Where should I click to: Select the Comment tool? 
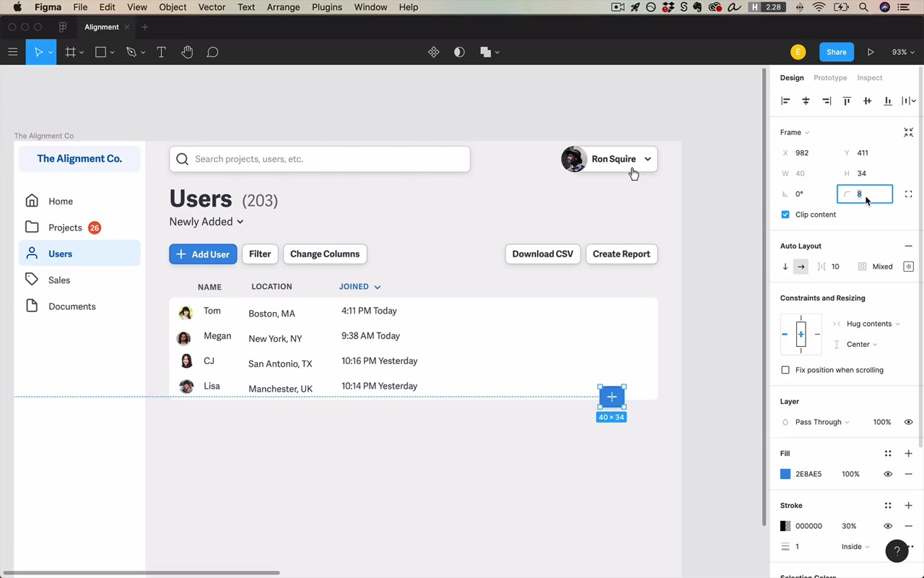pos(212,52)
